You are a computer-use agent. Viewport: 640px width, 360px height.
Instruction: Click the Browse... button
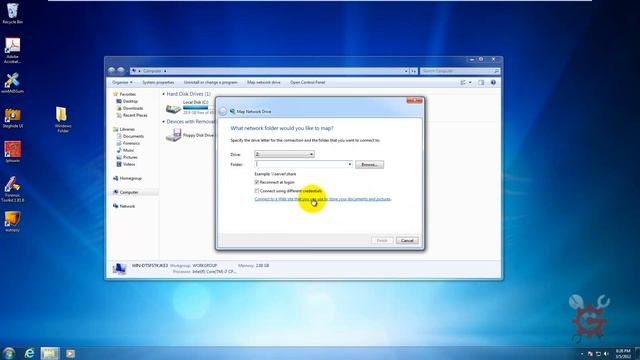369,164
